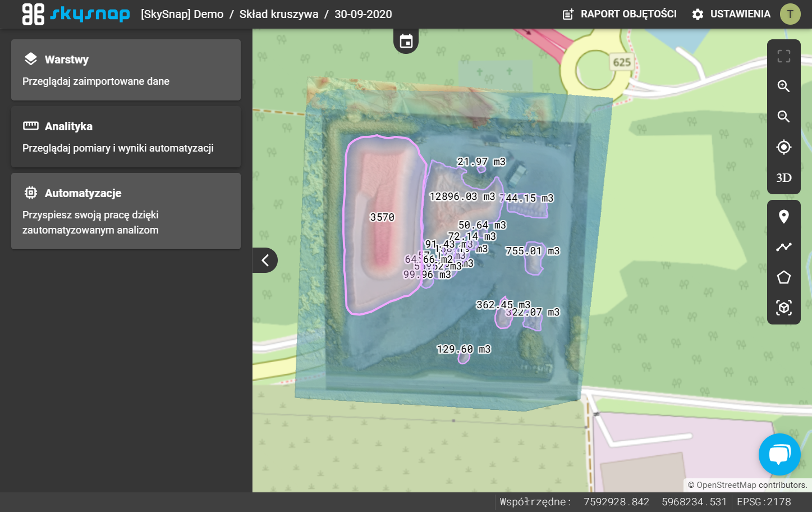
Task: Click the Współrzędne coordinates readout
Action: click(x=613, y=502)
